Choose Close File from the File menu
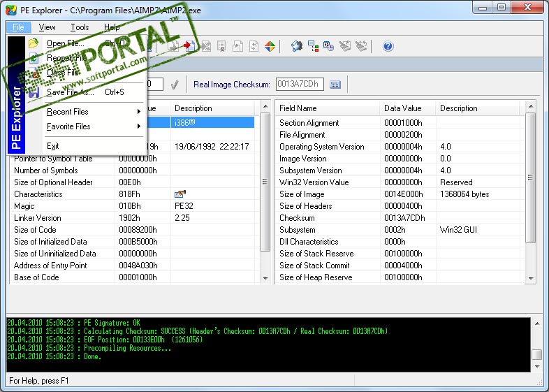The width and height of the screenshot is (549, 392). click(86, 73)
